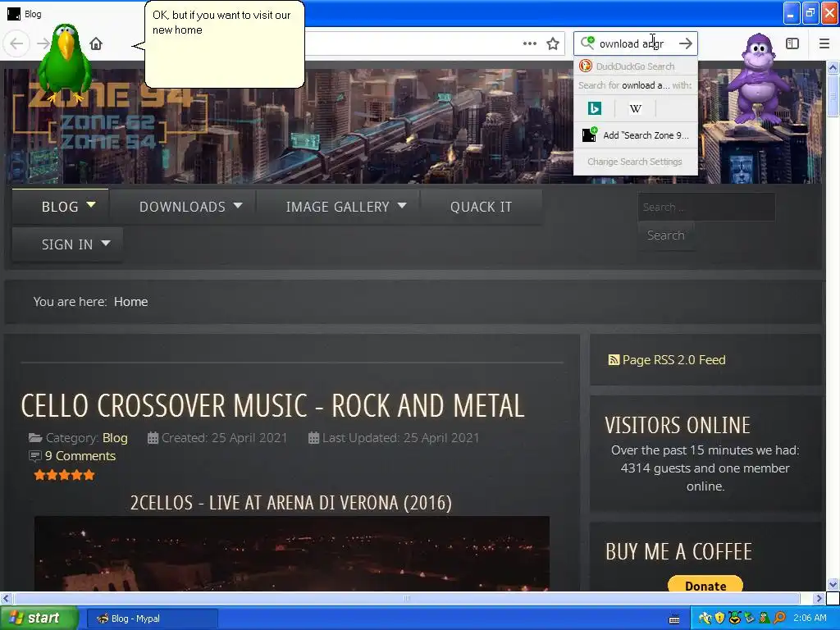Click the green bug face tray icon

tap(734, 619)
